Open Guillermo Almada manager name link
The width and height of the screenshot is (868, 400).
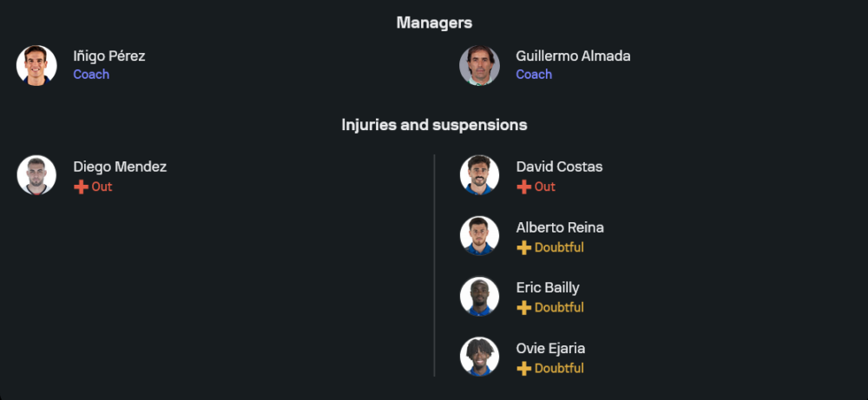coord(573,56)
